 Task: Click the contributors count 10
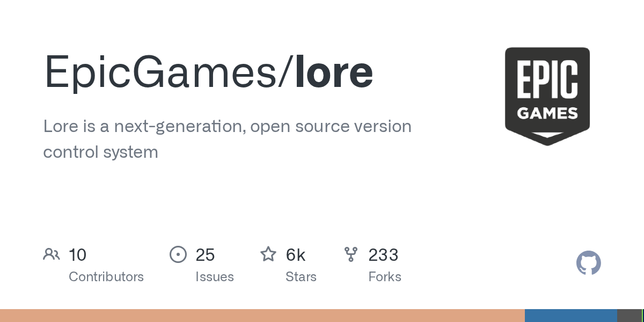(x=78, y=255)
